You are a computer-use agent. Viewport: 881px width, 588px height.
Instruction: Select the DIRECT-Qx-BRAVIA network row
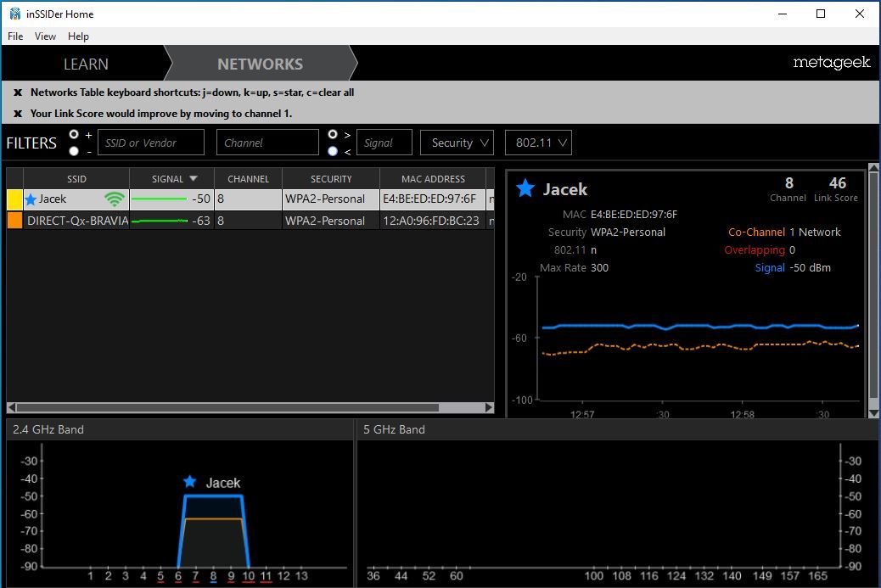point(250,221)
